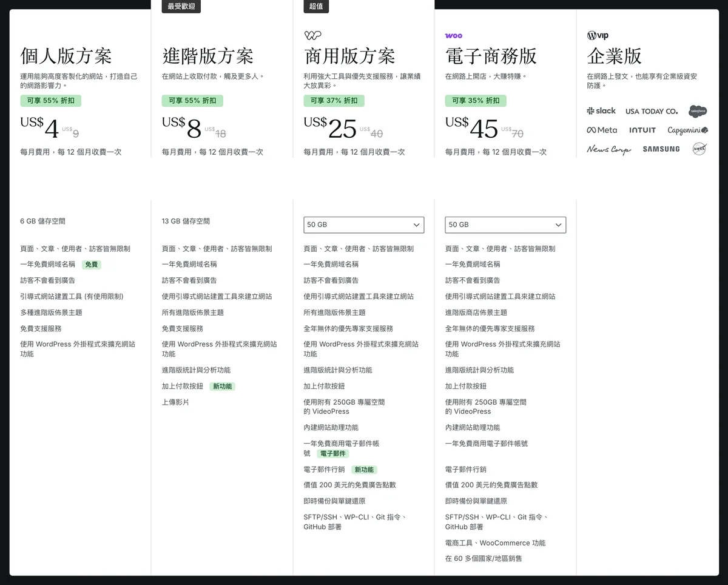Screen dimensions: 728x585
Task: Click 電商工具、WooCommerce 功能 feature
Action: click(495, 543)
